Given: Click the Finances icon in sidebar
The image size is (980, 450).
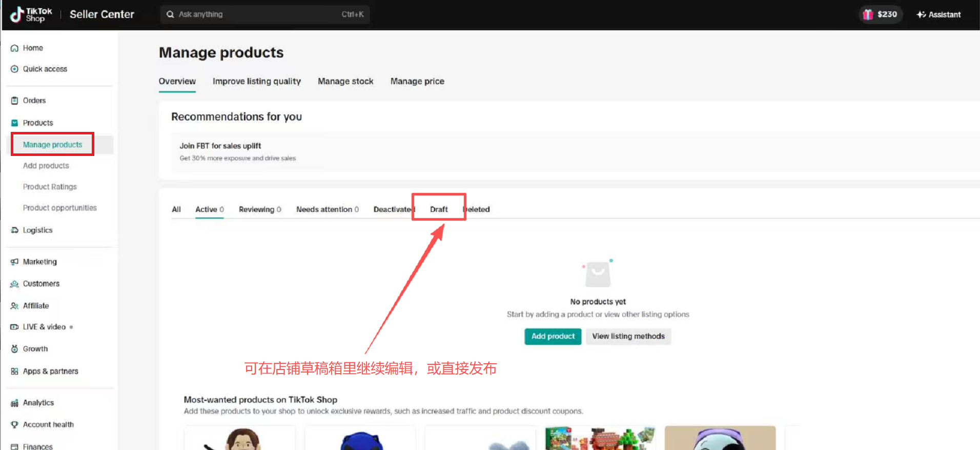Looking at the screenshot, I should [x=14, y=446].
